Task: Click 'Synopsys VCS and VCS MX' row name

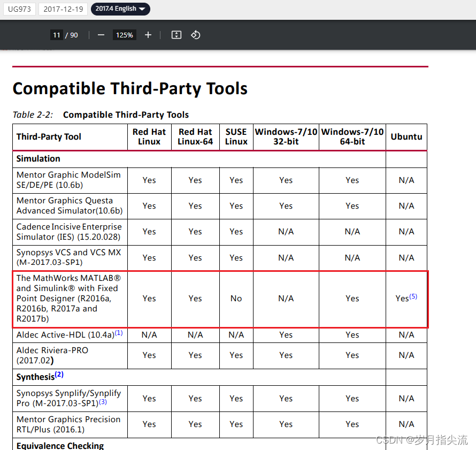Action: (x=68, y=257)
